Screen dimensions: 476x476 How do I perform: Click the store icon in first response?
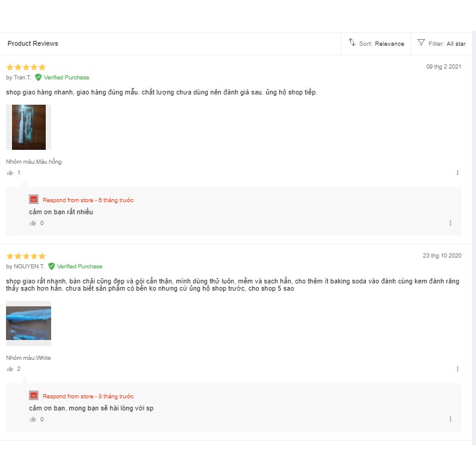tap(34, 200)
